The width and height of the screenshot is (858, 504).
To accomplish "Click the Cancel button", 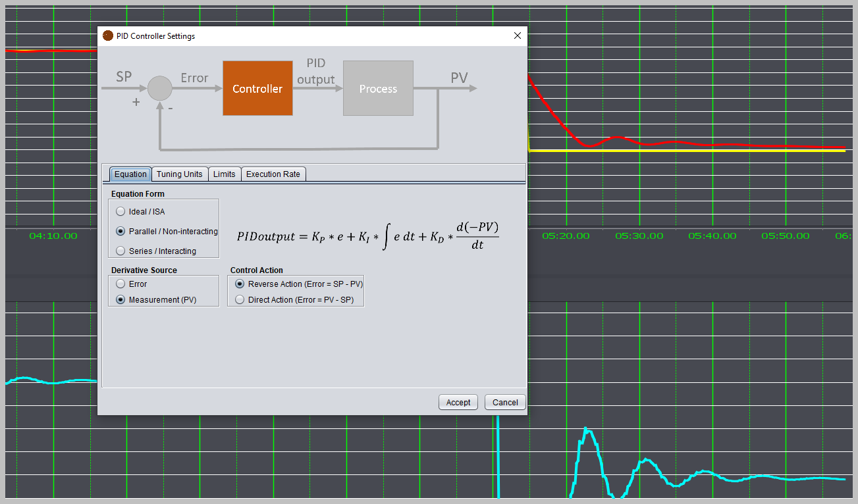I will 505,403.
